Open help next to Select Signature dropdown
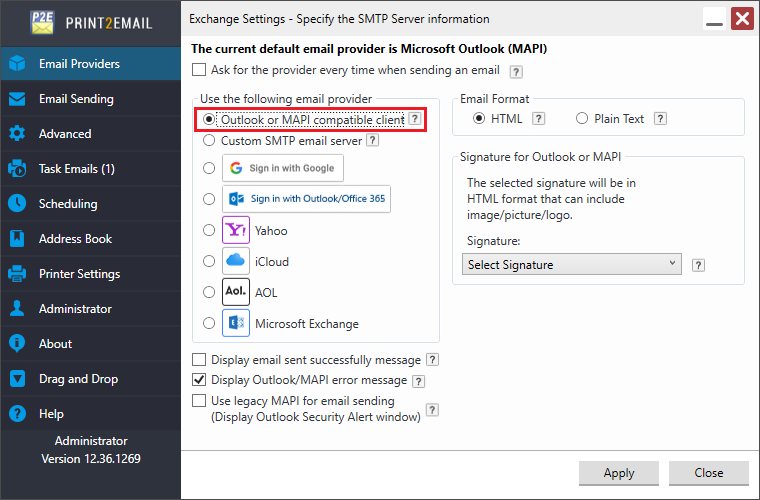 coord(698,266)
